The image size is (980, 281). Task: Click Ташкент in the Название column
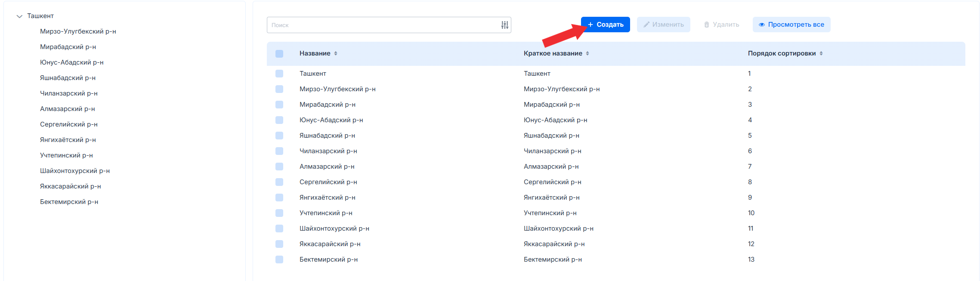313,74
